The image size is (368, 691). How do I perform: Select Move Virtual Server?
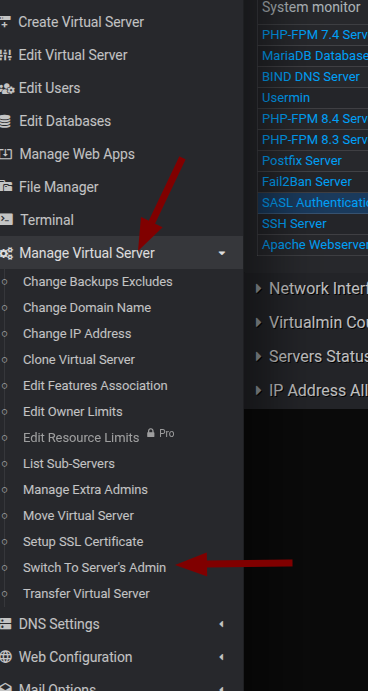[x=78, y=516]
